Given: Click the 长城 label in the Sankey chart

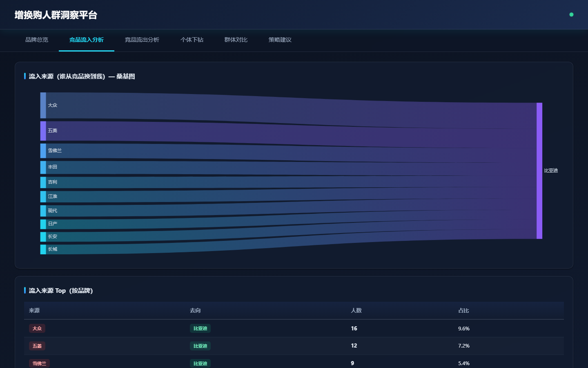Looking at the screenshot, I should [53, 249].
